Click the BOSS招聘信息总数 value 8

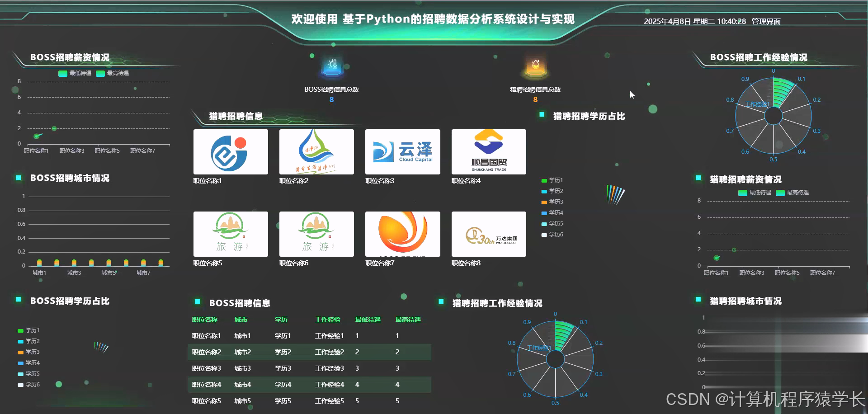[x=331, y=99]
